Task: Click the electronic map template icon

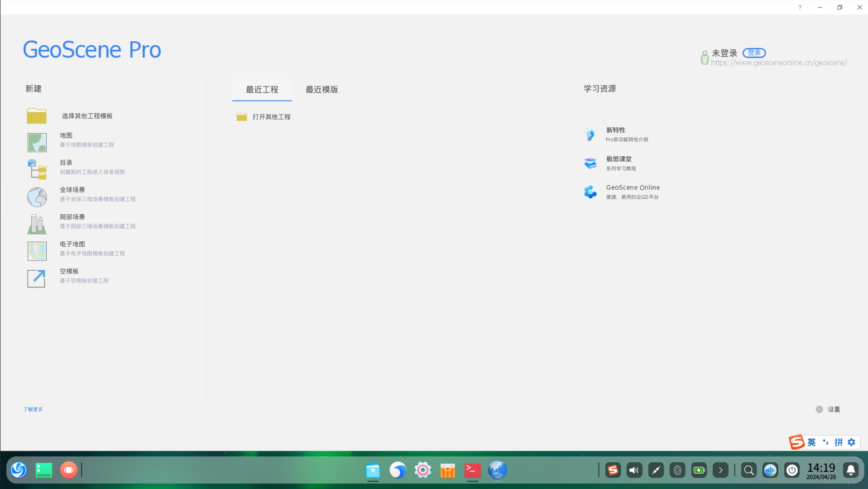Action: pyautogui.click(x=37, y=251)
